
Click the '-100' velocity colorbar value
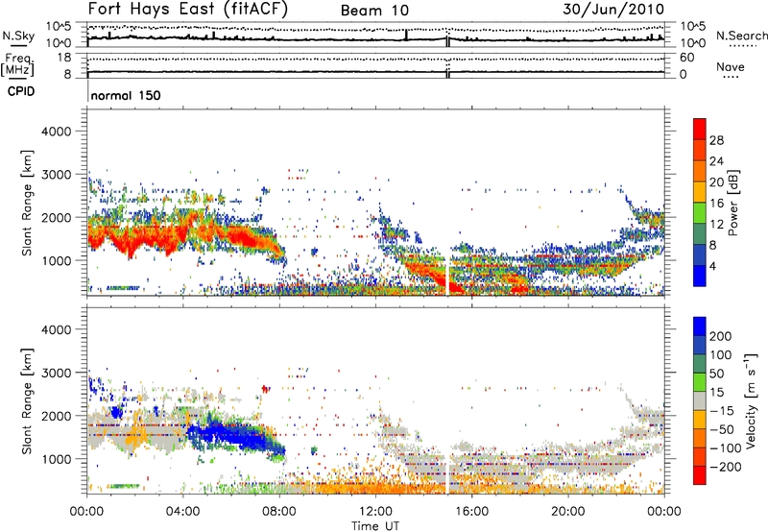(x=725, y=448)
